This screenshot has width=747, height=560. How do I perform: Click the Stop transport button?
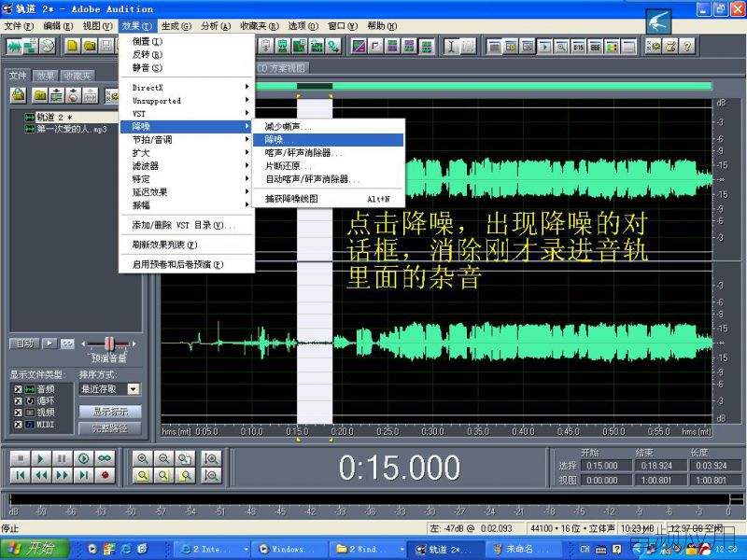[x=20, y=458]
